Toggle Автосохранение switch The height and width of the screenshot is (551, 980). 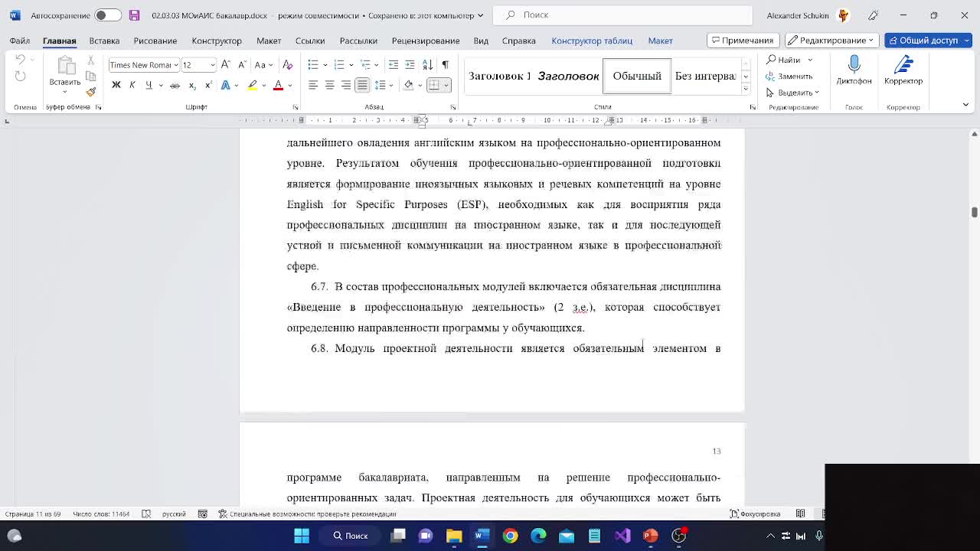(108, 15)
